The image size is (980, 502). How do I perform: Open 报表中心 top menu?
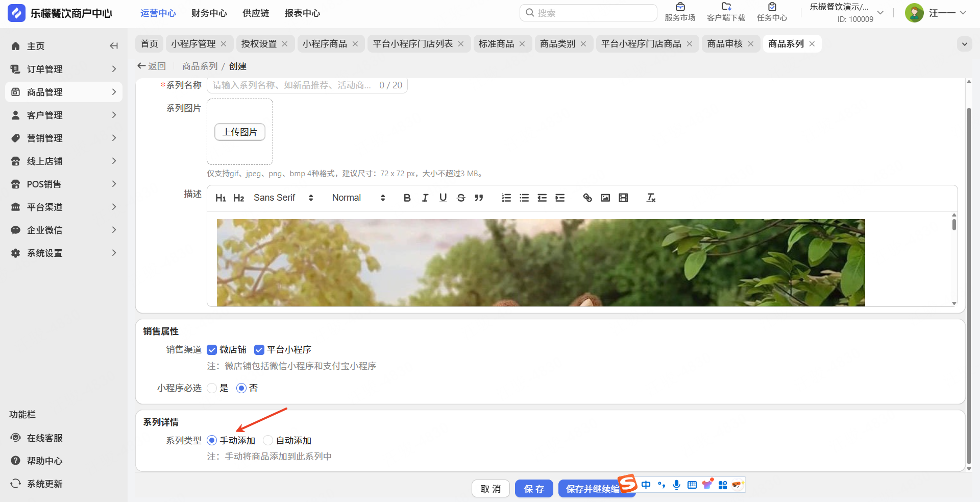pos(302,13)
